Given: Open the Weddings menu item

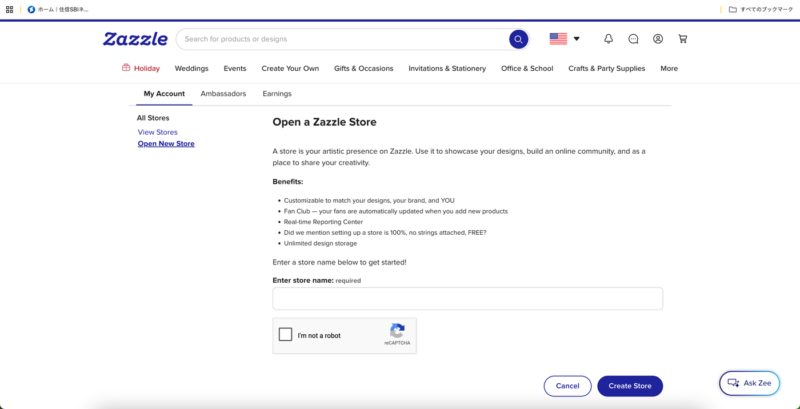Looking at the screenshot, I should tap(191, 68).
